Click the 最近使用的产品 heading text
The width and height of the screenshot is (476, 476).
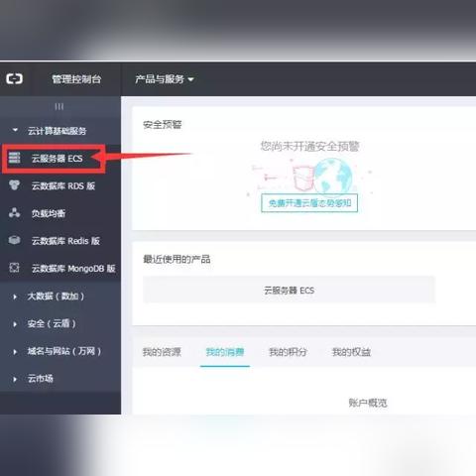click(x=177, y=259)
